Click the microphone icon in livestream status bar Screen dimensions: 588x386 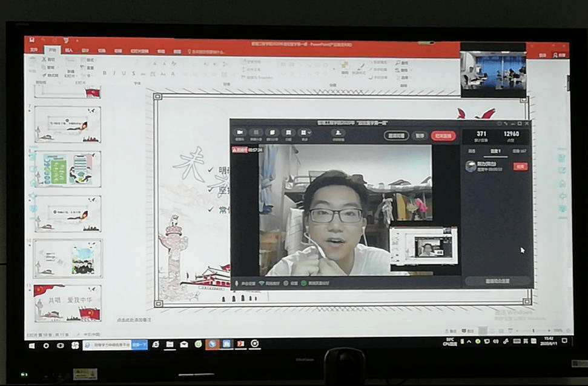(x=236, y=283)
